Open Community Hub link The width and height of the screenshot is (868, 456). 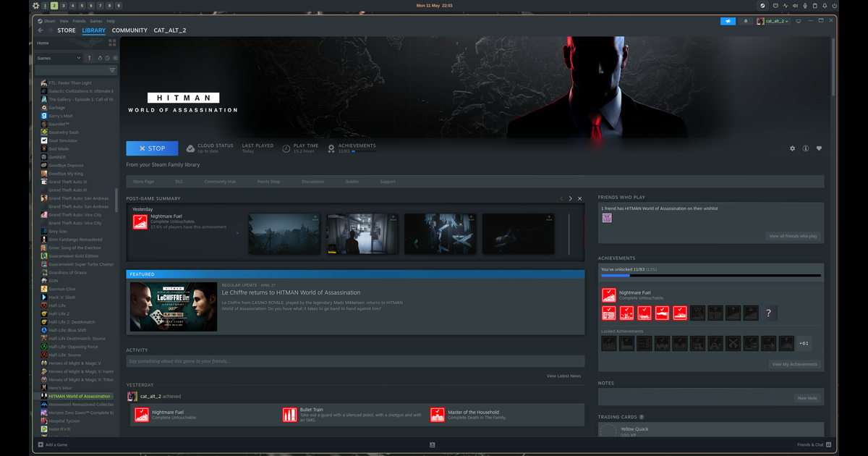coord(220,182)
